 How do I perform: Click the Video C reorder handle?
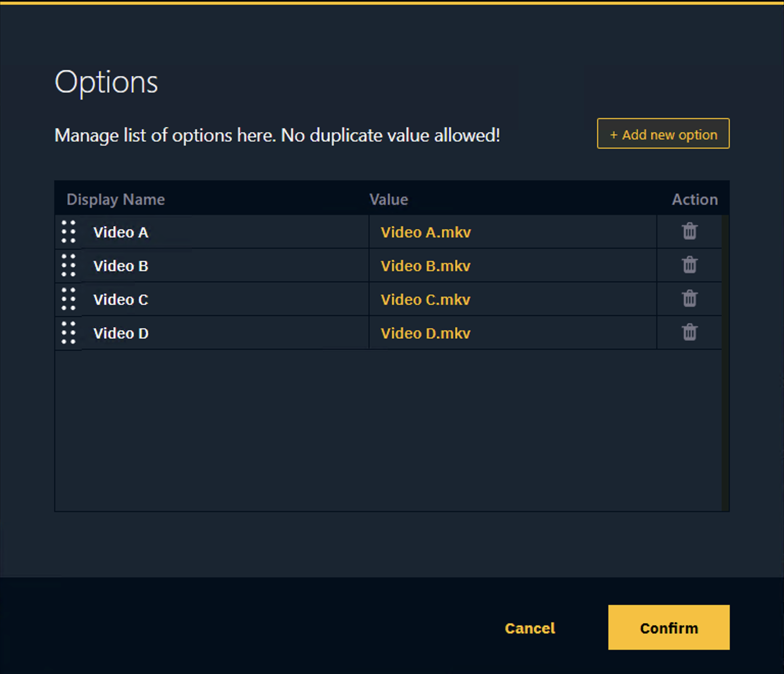[x=68, y=299]
